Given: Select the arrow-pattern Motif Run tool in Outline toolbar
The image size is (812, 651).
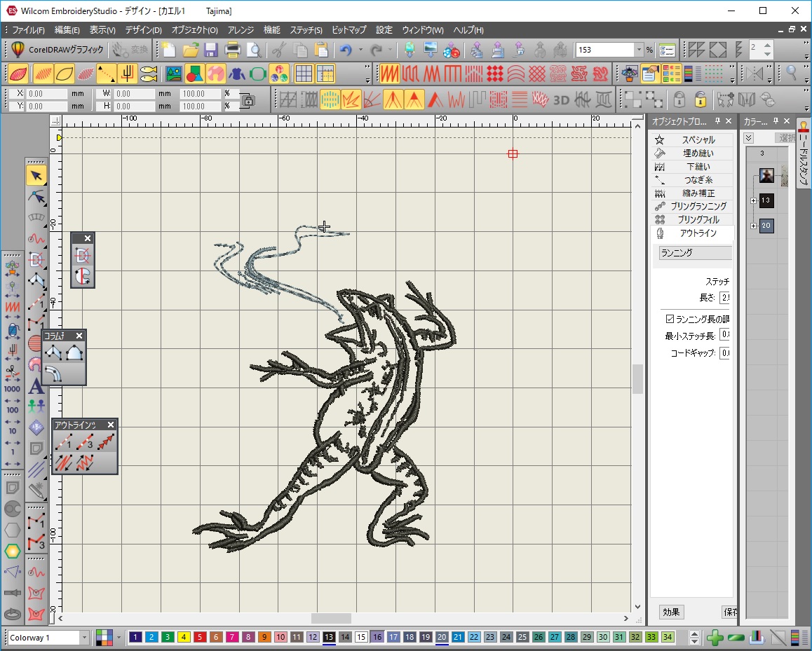Looking at the screenshot, I should pos(106,442).
